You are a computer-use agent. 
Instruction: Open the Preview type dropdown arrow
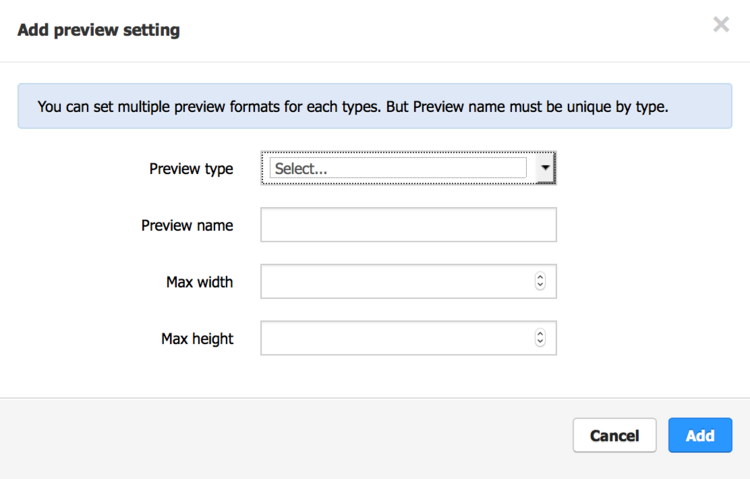(x=545, y=167)
